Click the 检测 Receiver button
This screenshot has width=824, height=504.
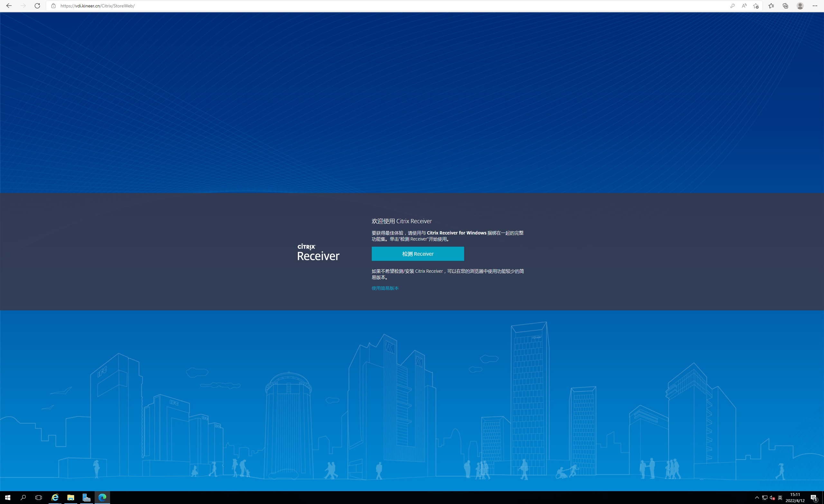pyautogui.click(x=418, y=254)
